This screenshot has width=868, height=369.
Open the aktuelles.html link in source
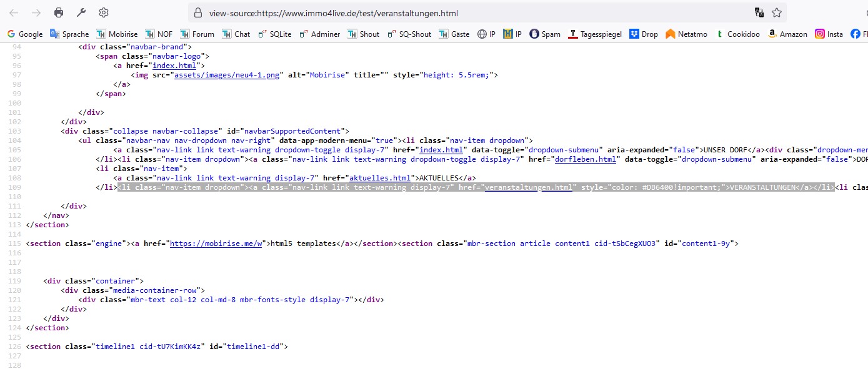(379, 178)
